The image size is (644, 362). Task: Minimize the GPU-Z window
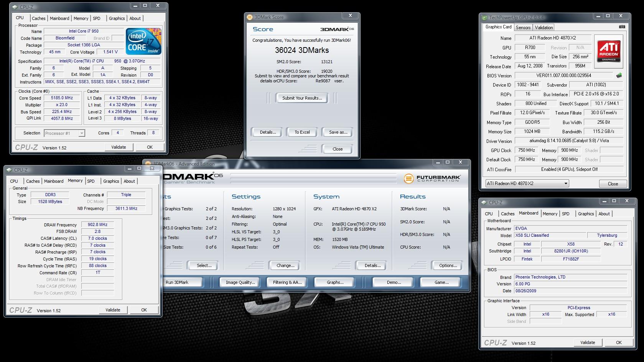pos(598,16)
